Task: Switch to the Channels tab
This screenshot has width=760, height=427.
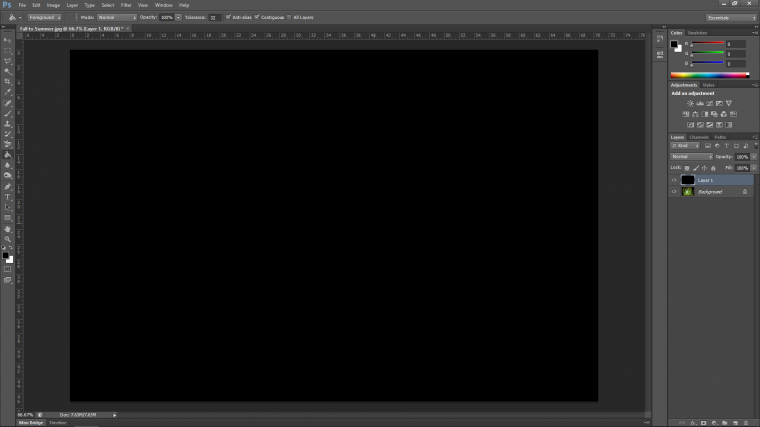Action: coord(698,137)
